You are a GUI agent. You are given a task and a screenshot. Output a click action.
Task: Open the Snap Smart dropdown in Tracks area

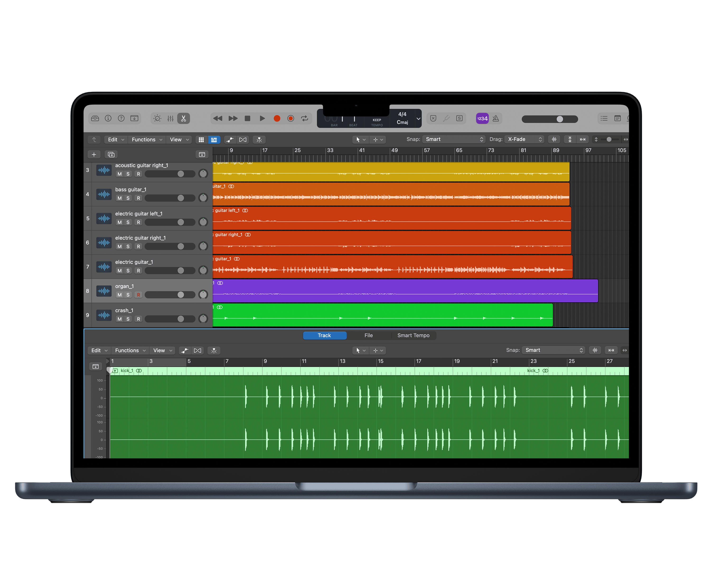pos(454,139)
